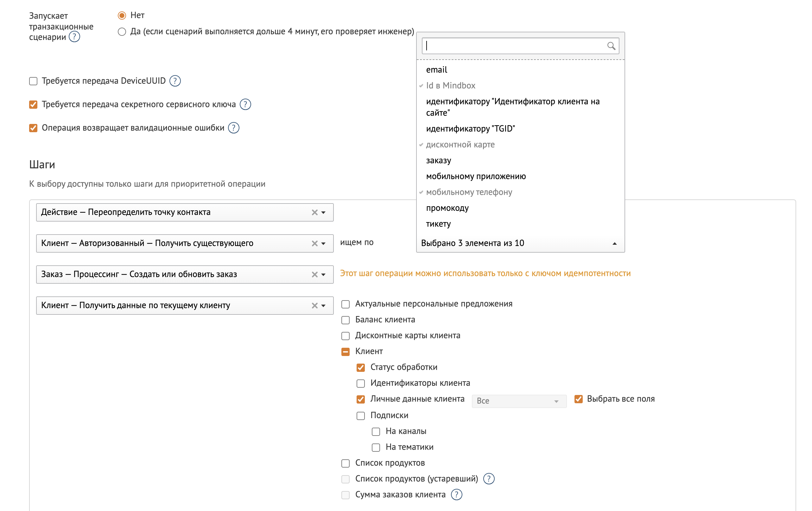Clear the 'Переопределить точку контакта' step
This screenshot has width=812, height=511.
click(314, 212)
